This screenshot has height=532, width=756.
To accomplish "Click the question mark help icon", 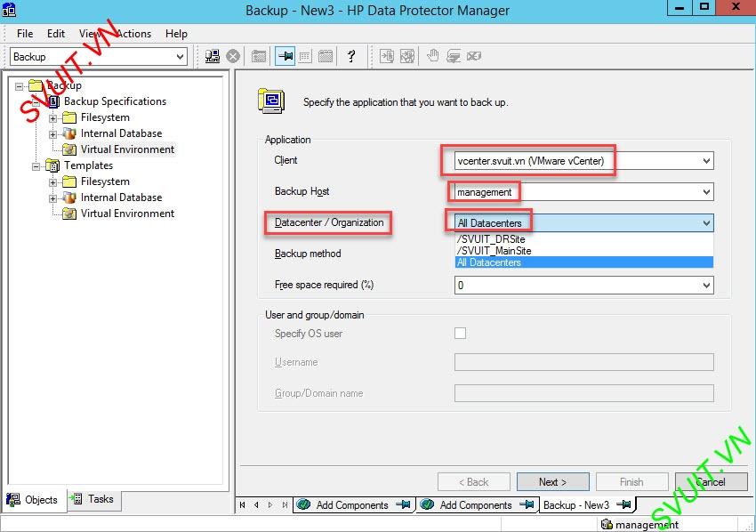I will (x=351, y=56).
